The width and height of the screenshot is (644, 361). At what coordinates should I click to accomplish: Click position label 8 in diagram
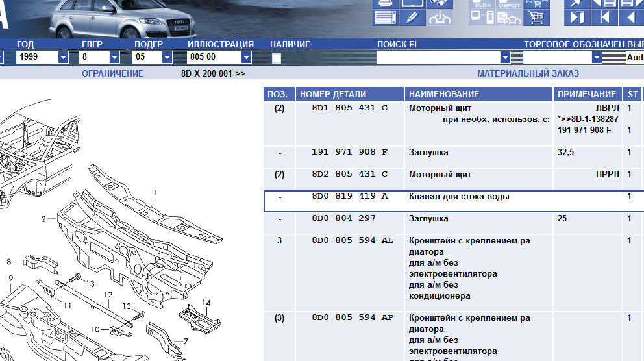(9, 261)
